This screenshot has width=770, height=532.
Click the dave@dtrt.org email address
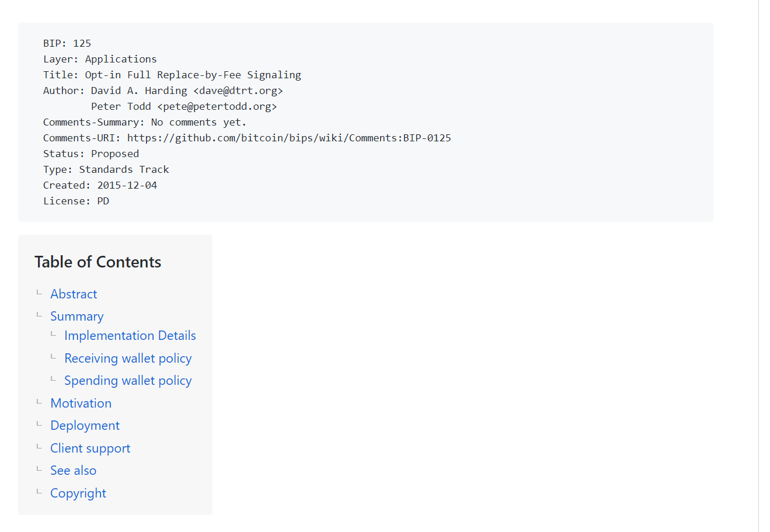coord(238,91)
